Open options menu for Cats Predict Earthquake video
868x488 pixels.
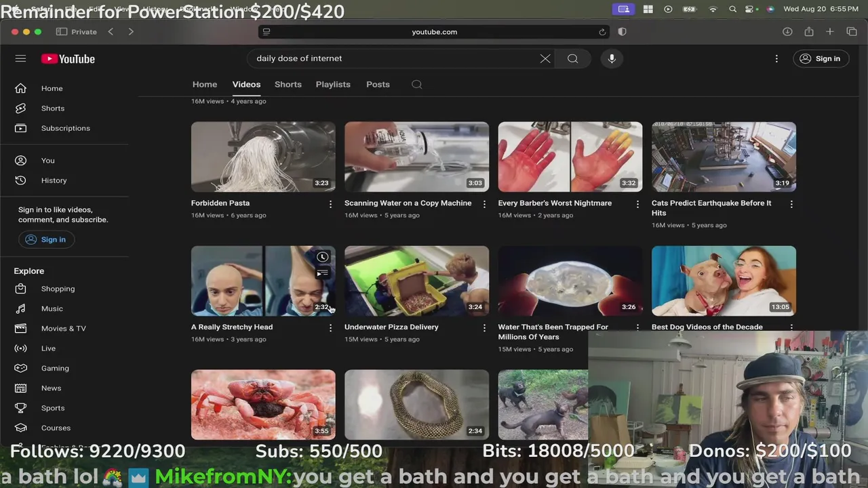pos(791,204)
